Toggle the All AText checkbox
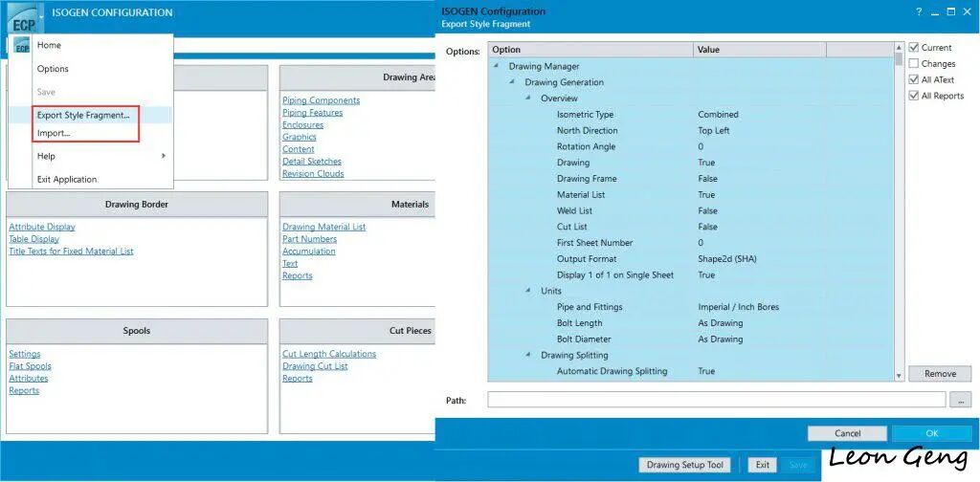 914,79
